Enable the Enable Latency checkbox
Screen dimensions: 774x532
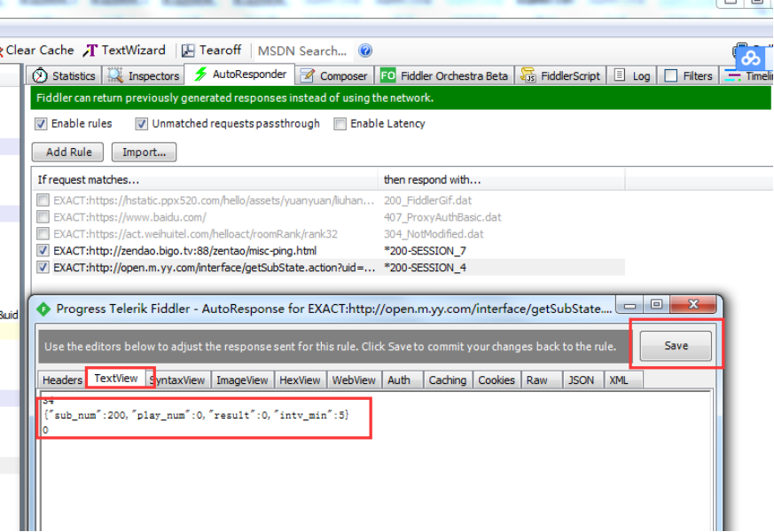pyautogui.click(x=340, y=124)
